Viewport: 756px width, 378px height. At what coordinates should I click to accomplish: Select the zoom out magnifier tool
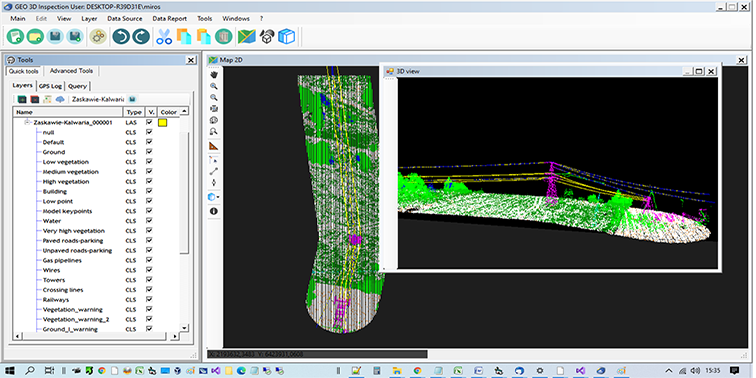(x=214, y=97)
